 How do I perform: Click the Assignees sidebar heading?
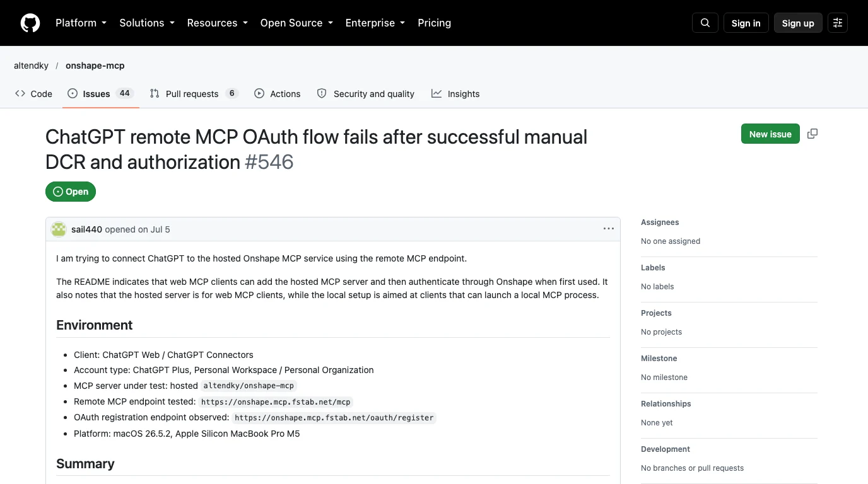(x=660, y=222)
